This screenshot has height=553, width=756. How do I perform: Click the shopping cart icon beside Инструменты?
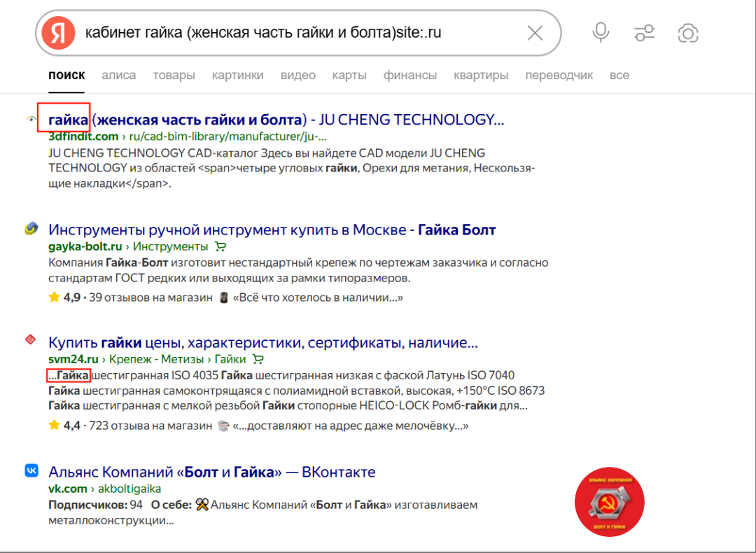220,246
